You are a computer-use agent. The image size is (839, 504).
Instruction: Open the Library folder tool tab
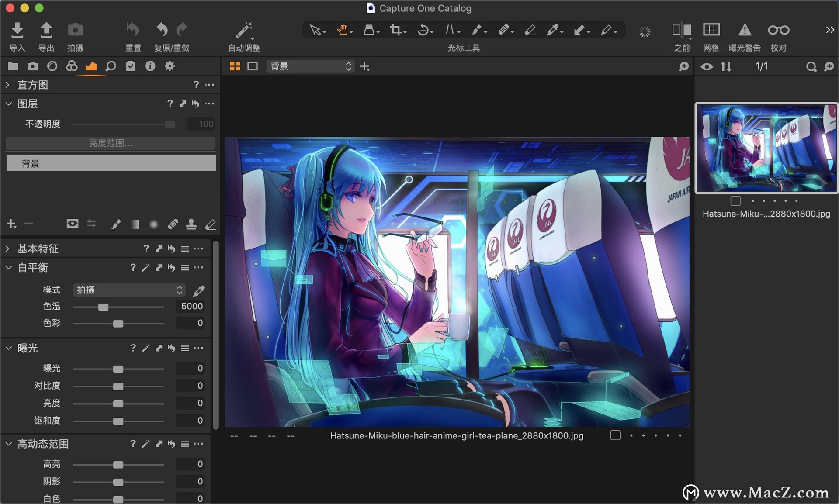click(x=13, y=66)
